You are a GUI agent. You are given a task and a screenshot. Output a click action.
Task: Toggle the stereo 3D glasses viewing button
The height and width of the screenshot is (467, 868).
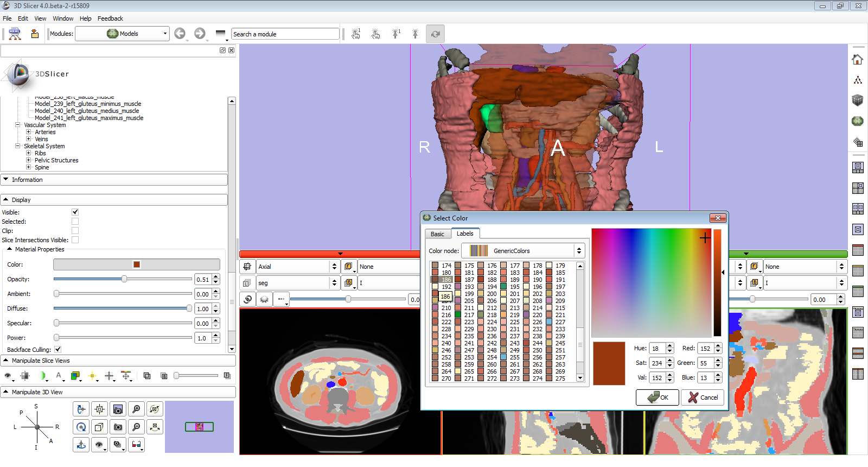[x=136, y=445]
